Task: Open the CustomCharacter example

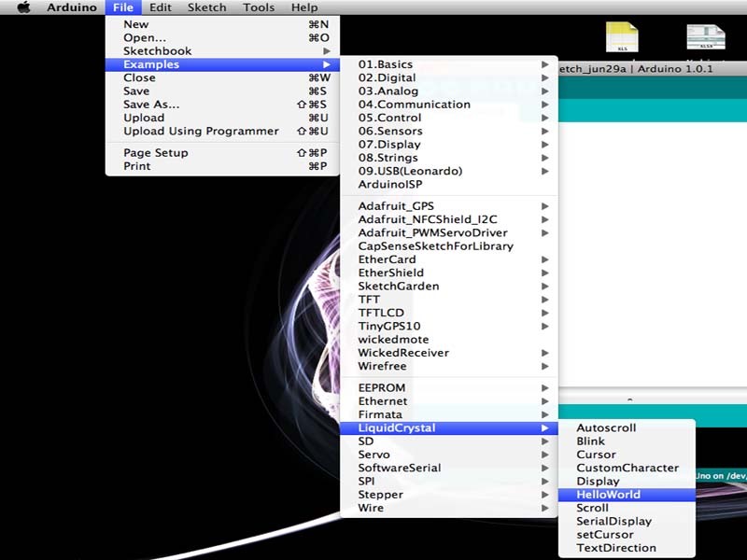Action: 627,469
